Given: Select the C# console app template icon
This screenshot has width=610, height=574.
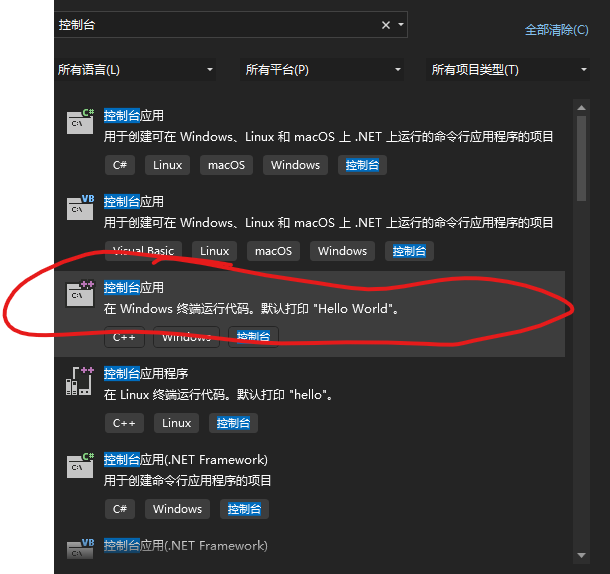Looking at the screenshot, I should 80,121.
